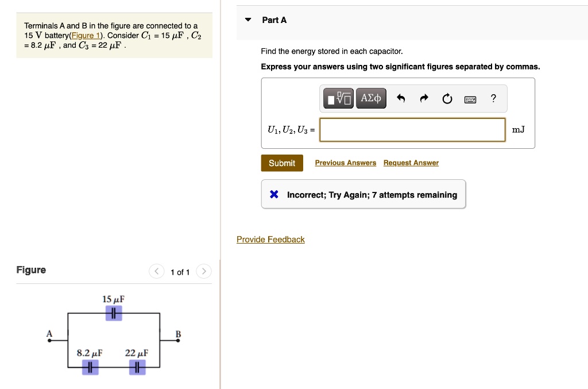Reset the answer using circular arrow icon
The height and width of the screenshot is (389, 588).
pyautogui.click(x=447, y=98)
